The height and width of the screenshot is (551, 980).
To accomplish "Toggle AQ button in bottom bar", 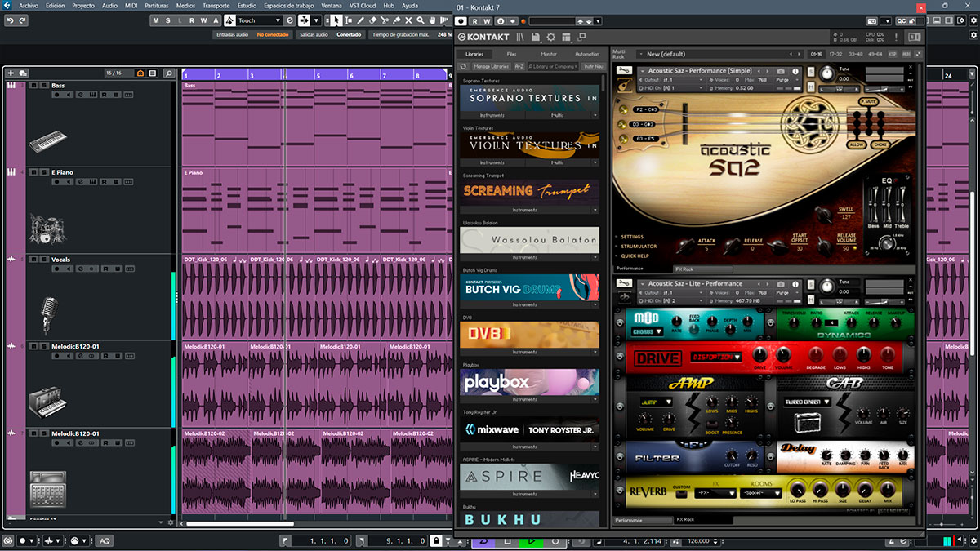I will click(105, 540).
